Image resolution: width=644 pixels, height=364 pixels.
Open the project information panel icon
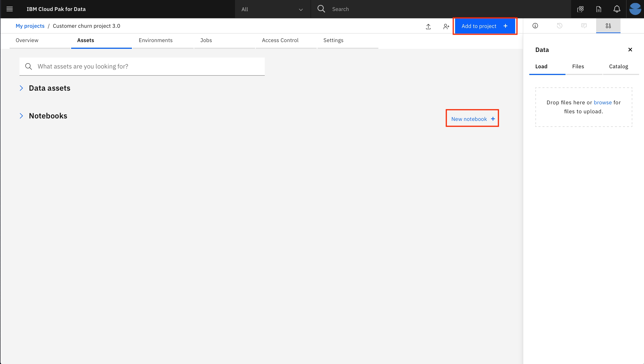pos(535,26)
